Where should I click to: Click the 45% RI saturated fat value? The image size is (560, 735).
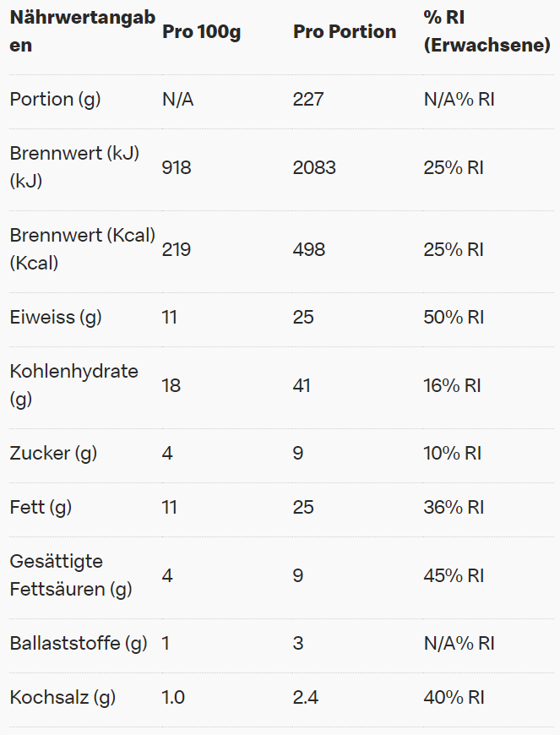click(454, 575)
